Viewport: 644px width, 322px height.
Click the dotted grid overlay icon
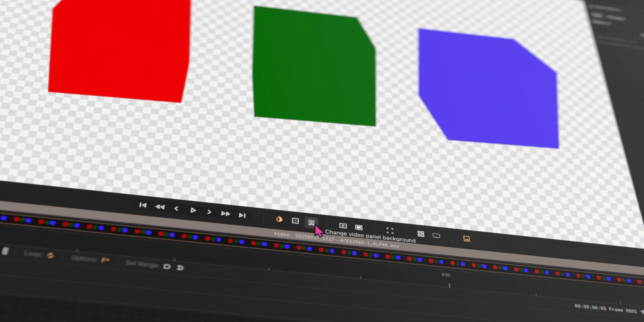(295, 221)
